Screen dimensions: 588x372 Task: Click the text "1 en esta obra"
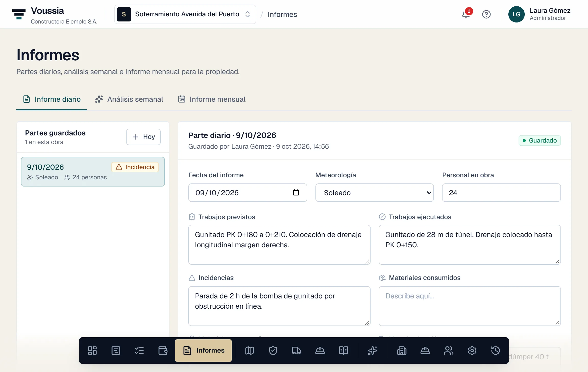point(44,142)
